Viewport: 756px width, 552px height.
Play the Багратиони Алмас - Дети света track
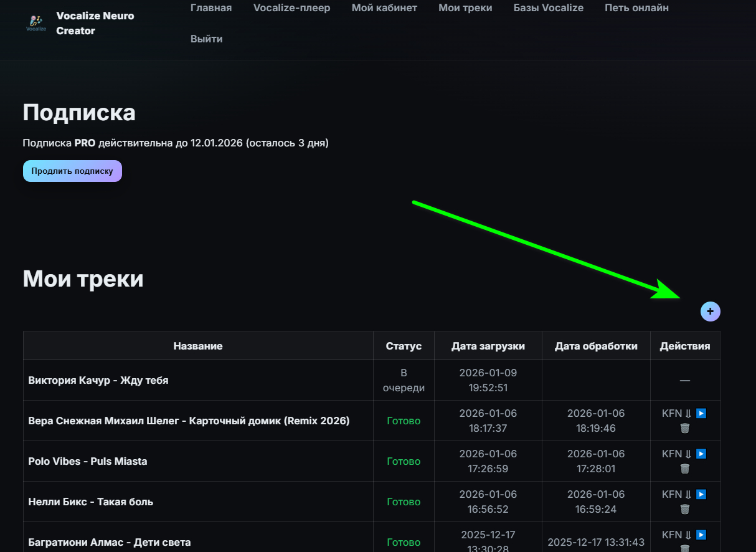(x=701, y=535)
